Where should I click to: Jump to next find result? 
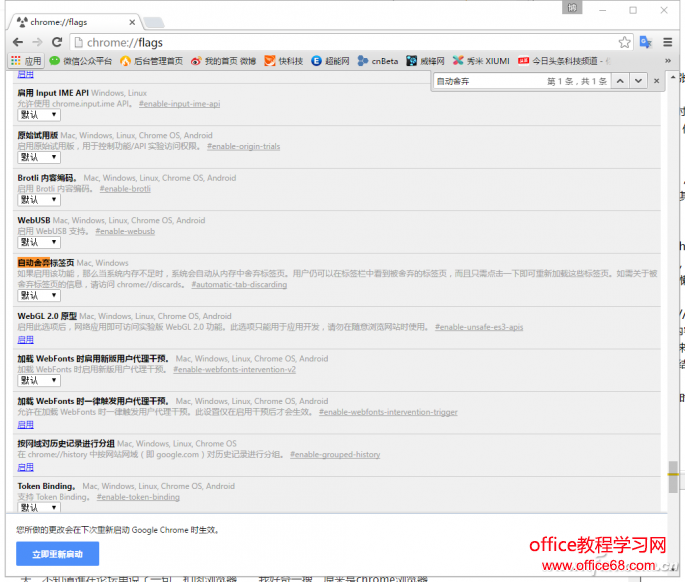638,81
